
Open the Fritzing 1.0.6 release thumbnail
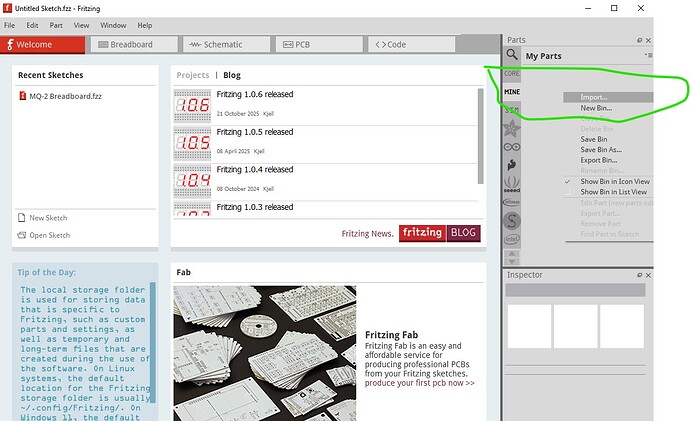pyautogui.click(x=191, y=104)
